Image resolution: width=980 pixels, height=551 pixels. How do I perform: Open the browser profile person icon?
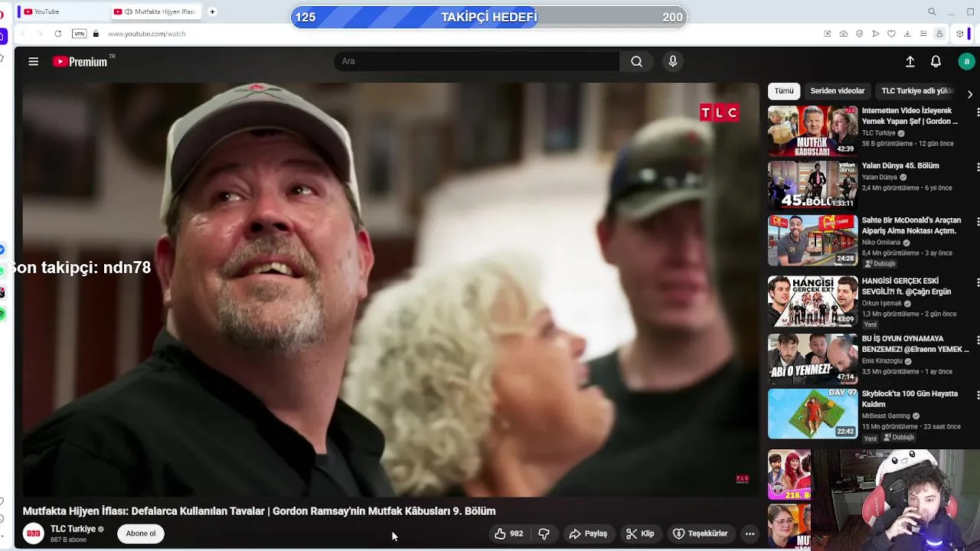pyautogui.click(x=939, y=34)
